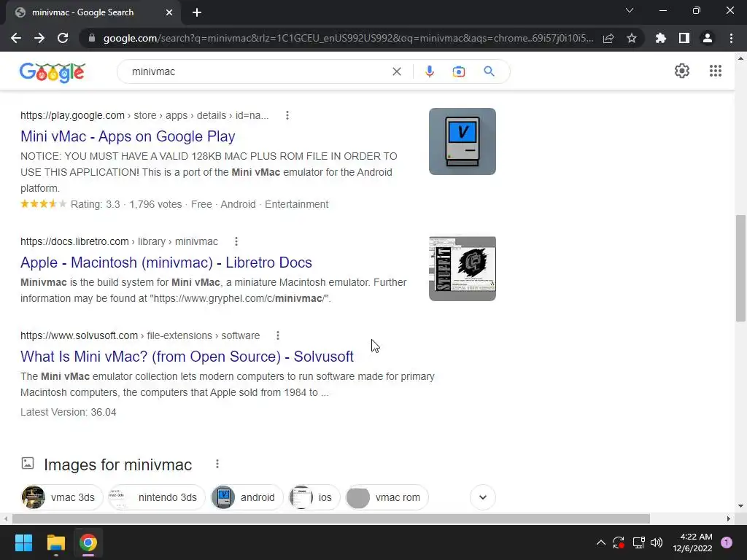747x560 pixels.
Task: Toggle the Chrome side panel
Action: pyautogui.click(x=684, y=38)
